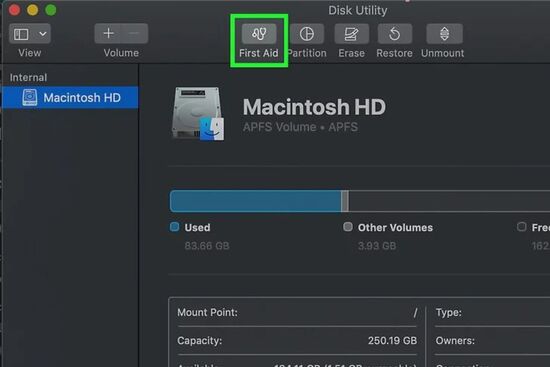
Task: Click the green full-screen window button
Action: tap(51, 10)
